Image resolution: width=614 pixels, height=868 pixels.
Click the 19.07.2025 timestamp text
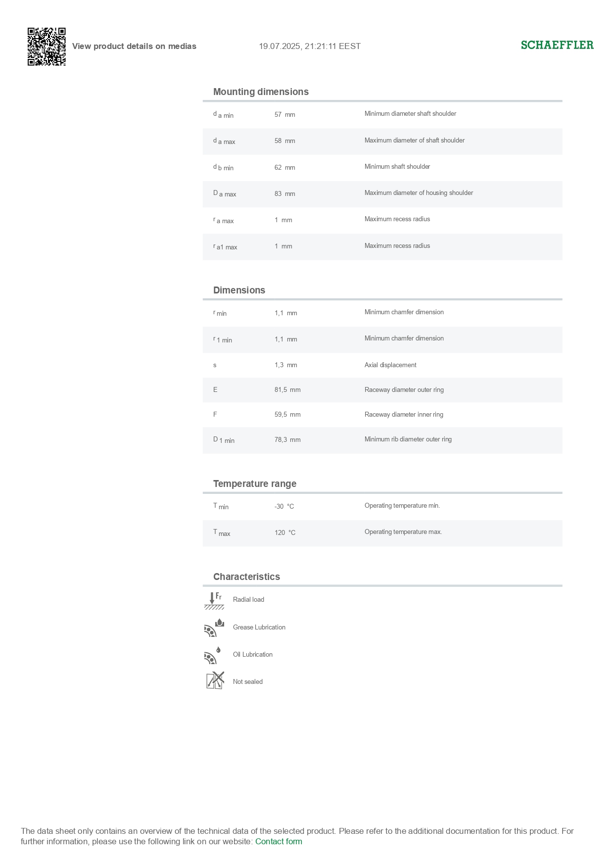310,46
